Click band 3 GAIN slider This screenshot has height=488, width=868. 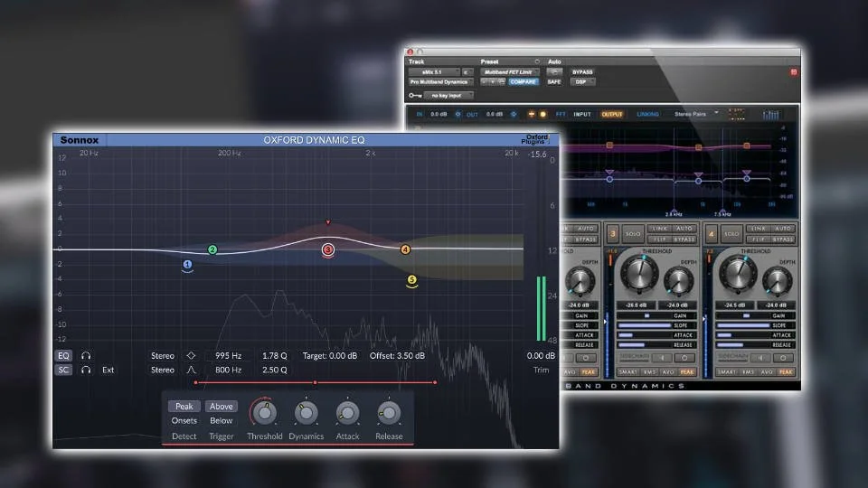coord(656,315)
